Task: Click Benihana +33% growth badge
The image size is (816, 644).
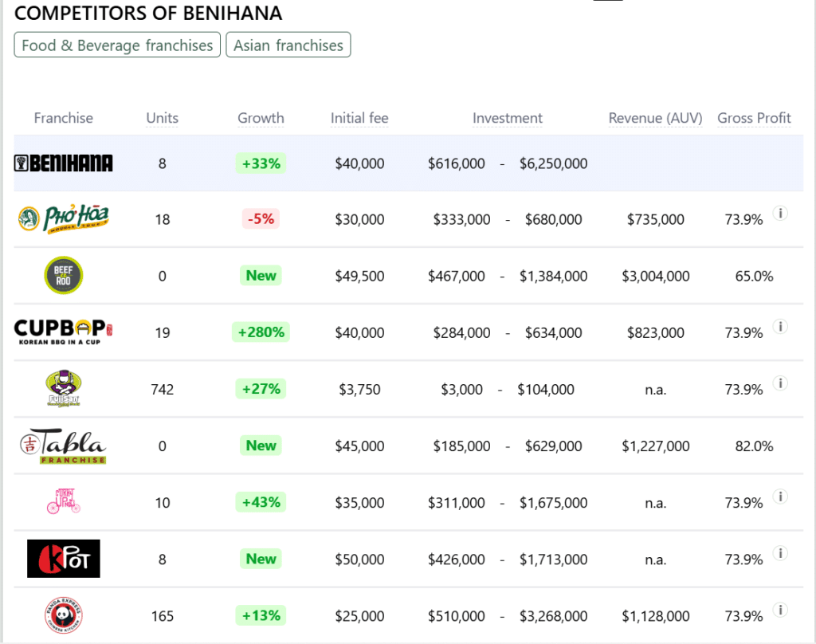Action: tap(261, 163)
